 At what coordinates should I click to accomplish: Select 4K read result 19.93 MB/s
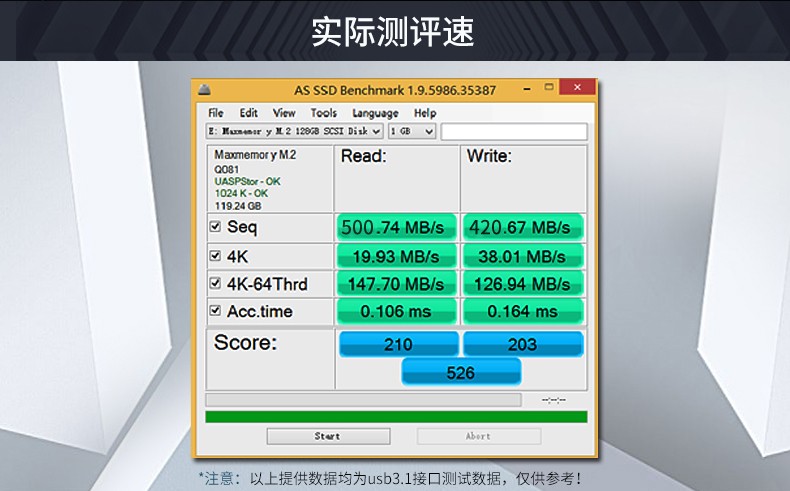click(397, 256)
